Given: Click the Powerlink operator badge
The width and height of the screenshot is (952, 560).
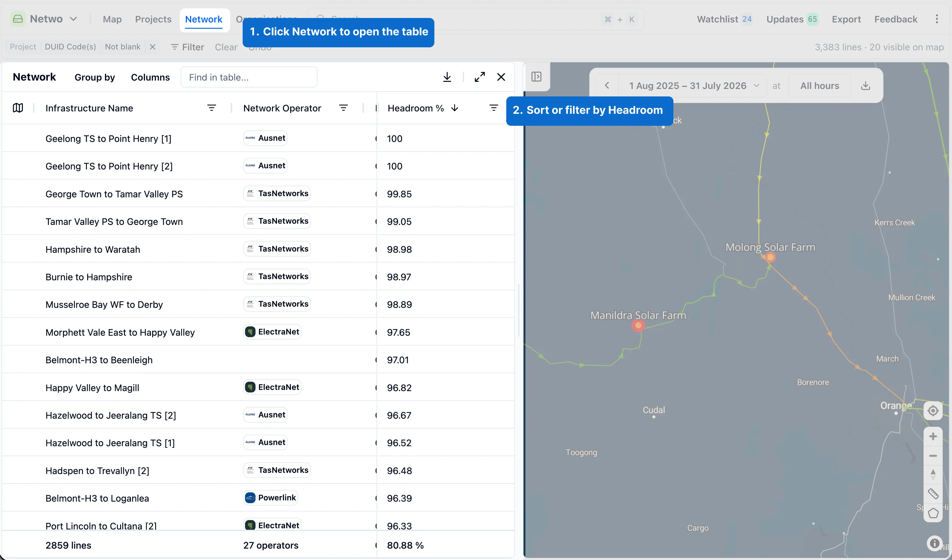Looking at the screenshot, I should [271, 498].
